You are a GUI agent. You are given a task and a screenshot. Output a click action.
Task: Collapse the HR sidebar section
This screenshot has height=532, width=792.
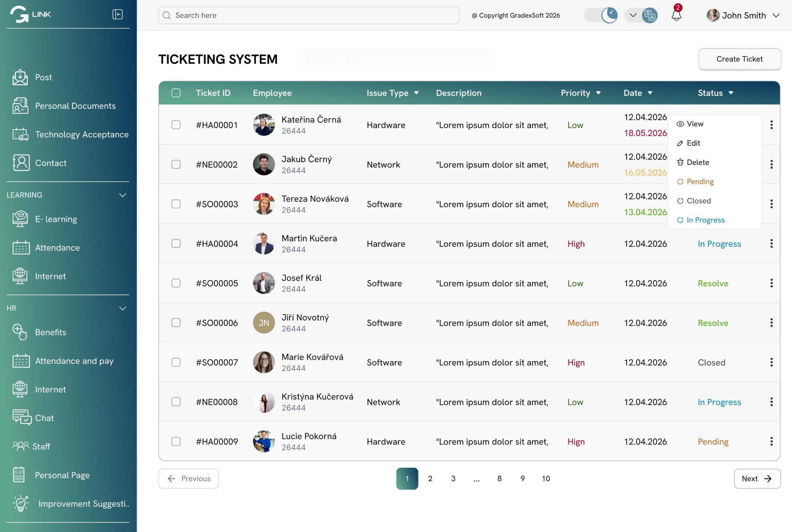click(122, 308)
